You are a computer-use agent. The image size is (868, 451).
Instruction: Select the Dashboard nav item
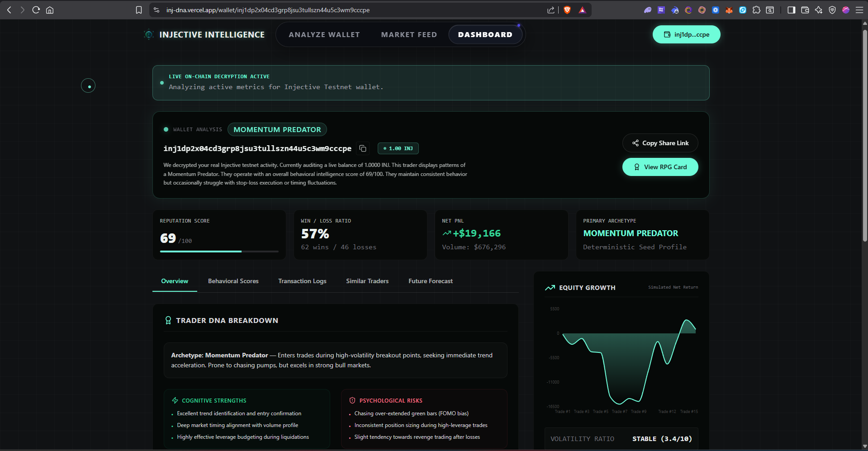coord(485,35)
